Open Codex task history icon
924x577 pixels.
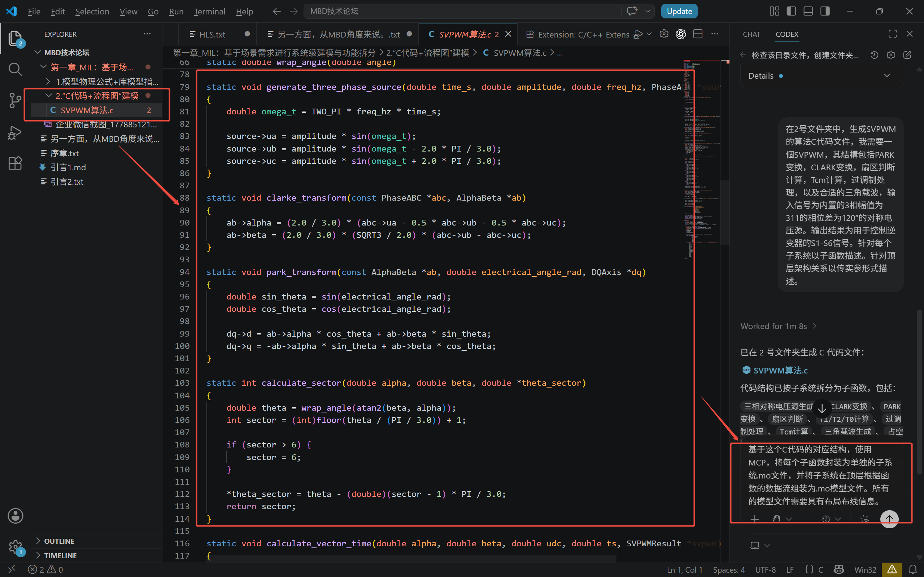(x=875, y=55)
